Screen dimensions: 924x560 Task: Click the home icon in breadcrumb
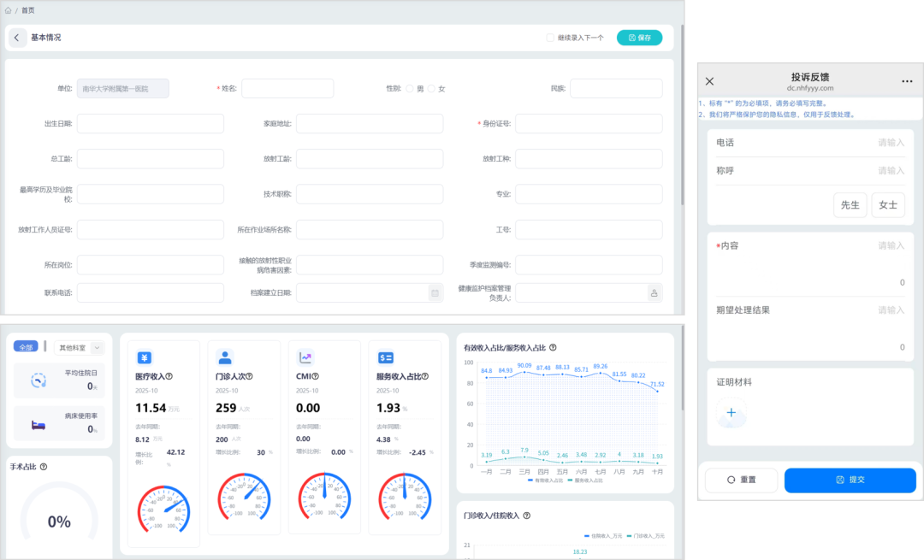pos(9,10)
